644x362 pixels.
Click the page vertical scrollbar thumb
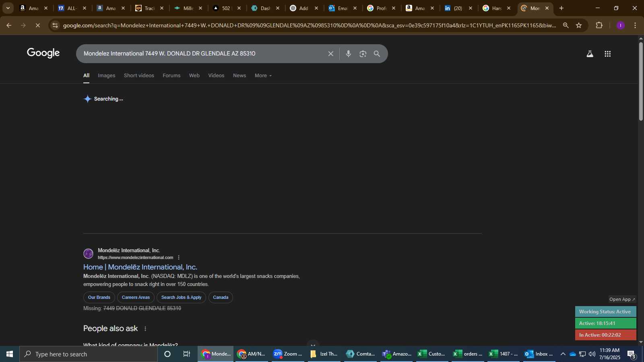tap(641, 81)
